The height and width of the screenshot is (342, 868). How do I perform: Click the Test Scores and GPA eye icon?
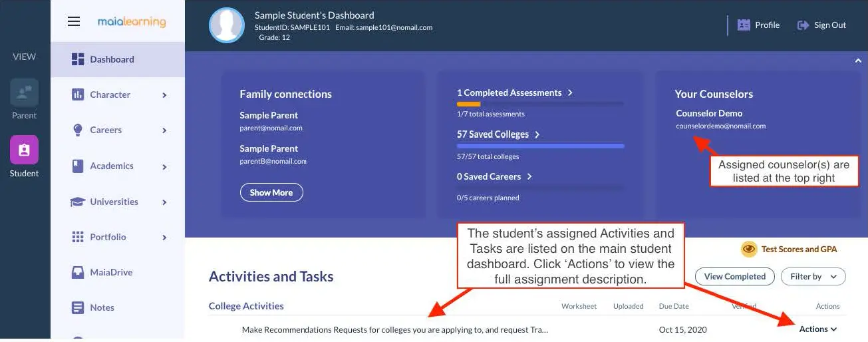click(x=750, y=249)
